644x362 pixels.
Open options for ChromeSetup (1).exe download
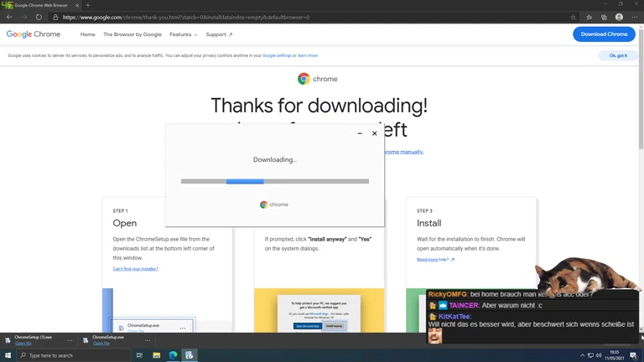click(x=70, y=340)
